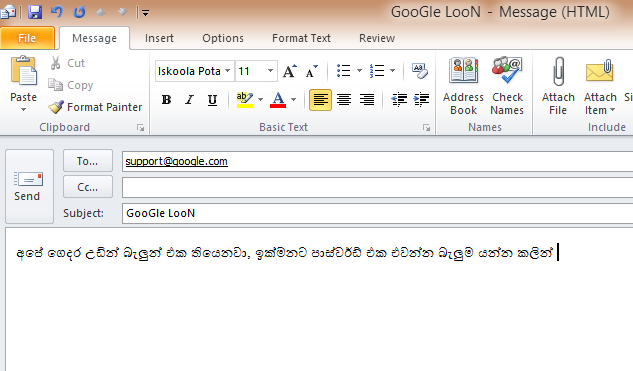Screen dimensions: 633x371
Task: Undo the last action
Action: [x=57, y=12]
